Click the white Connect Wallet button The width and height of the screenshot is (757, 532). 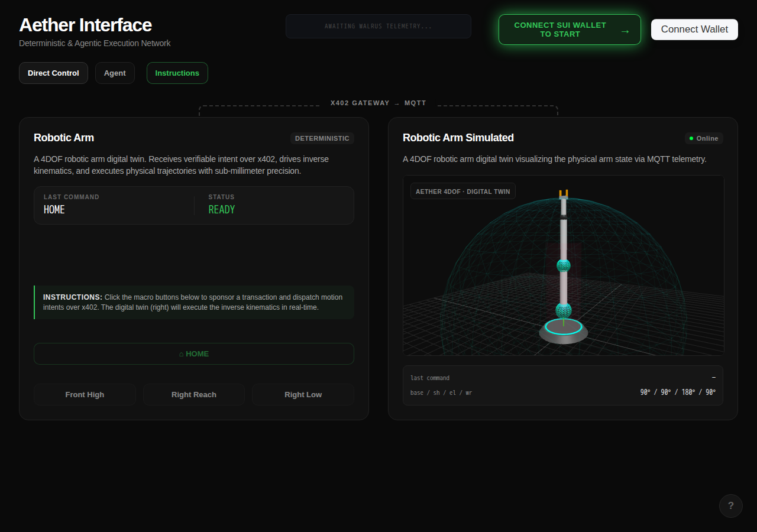coord(694,30)
